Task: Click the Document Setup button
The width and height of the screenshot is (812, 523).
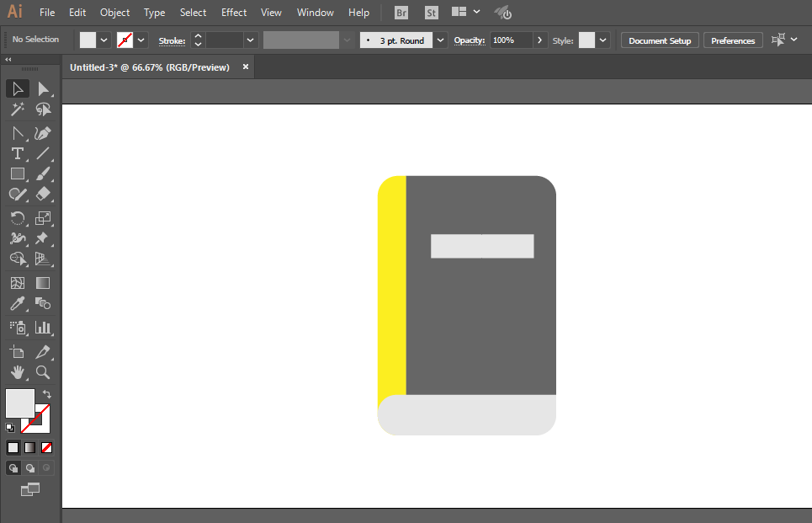Action: tap(660, 40)
